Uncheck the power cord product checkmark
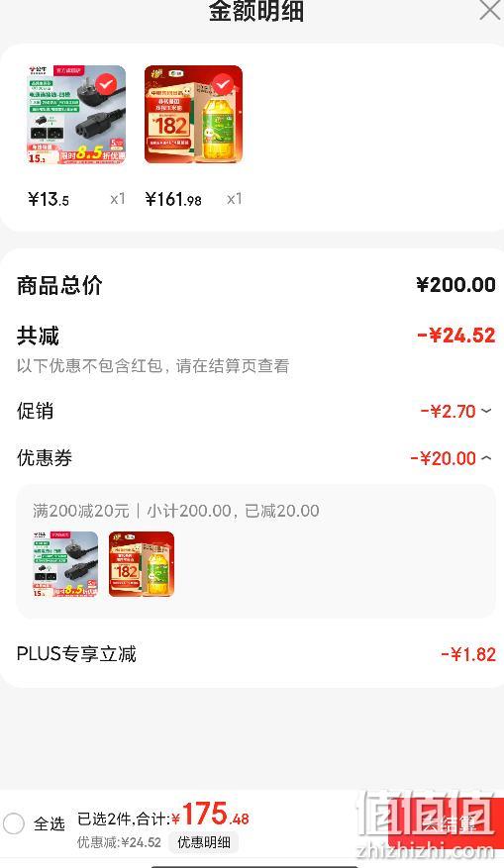 point(106,85)
